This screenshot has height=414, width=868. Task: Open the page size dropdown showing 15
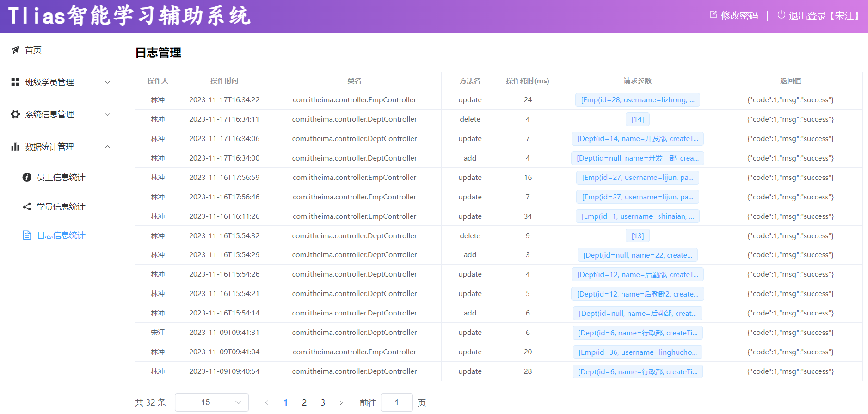[x=212, y=402]
